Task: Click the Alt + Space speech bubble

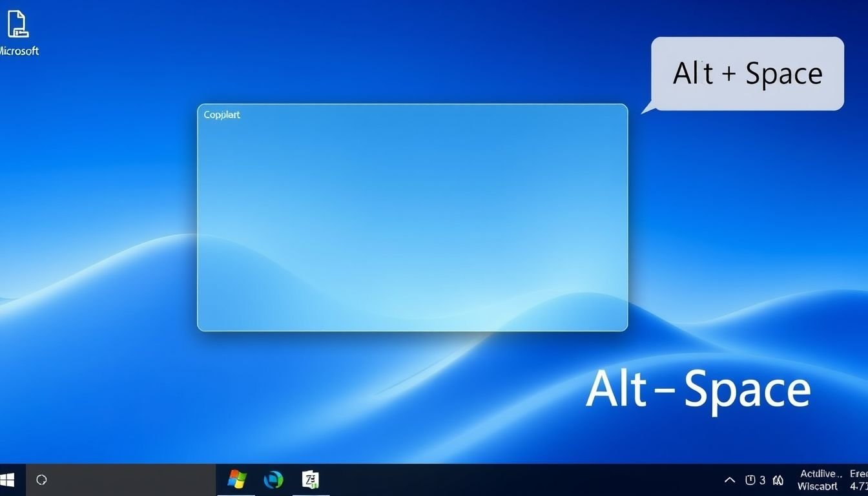Action: (x=747, y=73)
